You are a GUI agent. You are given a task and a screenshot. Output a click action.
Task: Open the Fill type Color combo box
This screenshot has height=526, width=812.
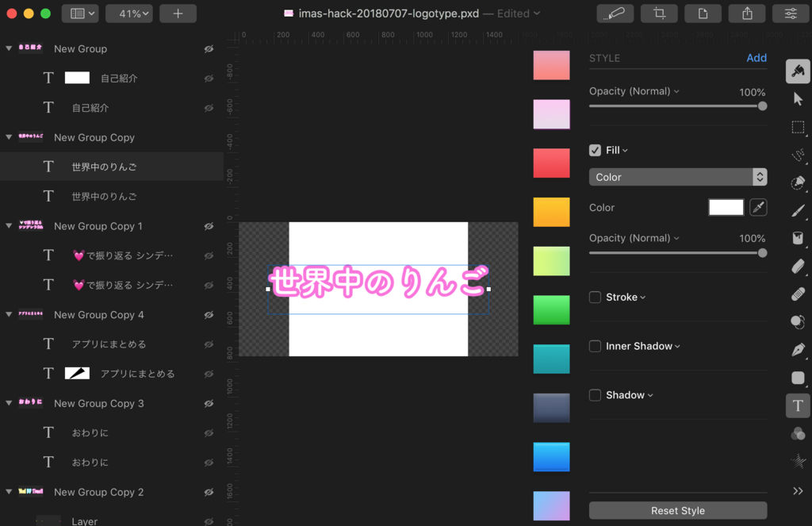click(678, 177)
